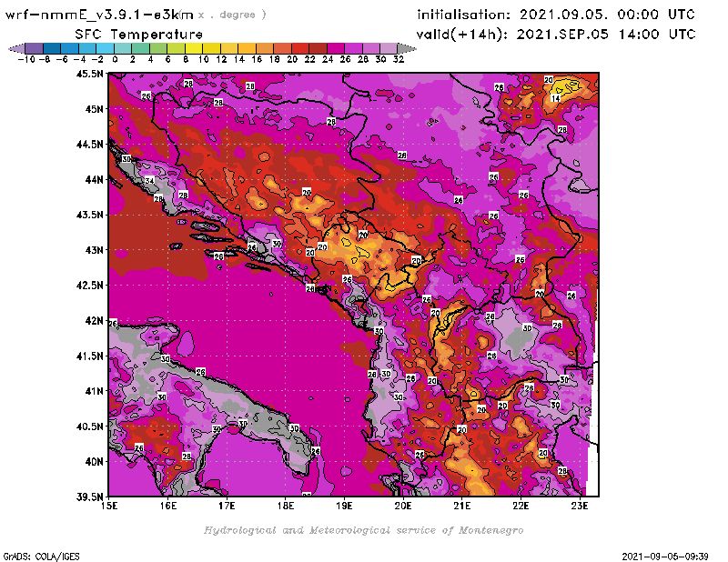Click the gray arrow at legend's right end
728x562 pixels.
click(406, 48)
